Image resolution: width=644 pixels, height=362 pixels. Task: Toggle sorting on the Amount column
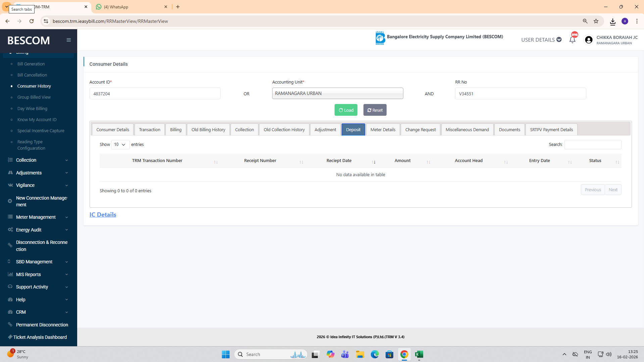[402, 161]
